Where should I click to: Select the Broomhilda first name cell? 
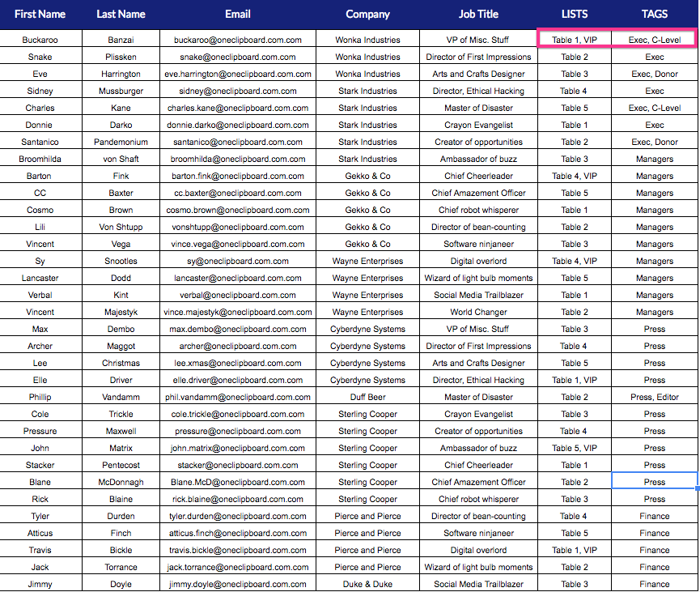40,159
